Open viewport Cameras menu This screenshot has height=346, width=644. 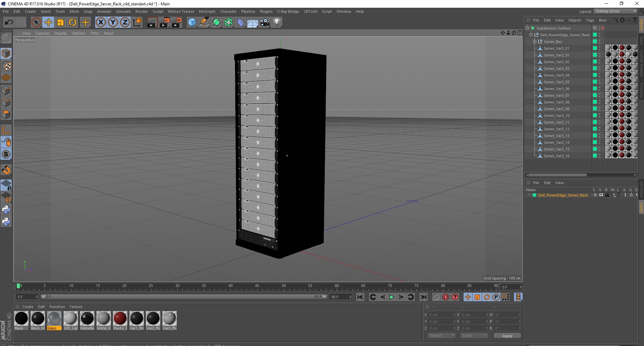click(x=42, y=33)
